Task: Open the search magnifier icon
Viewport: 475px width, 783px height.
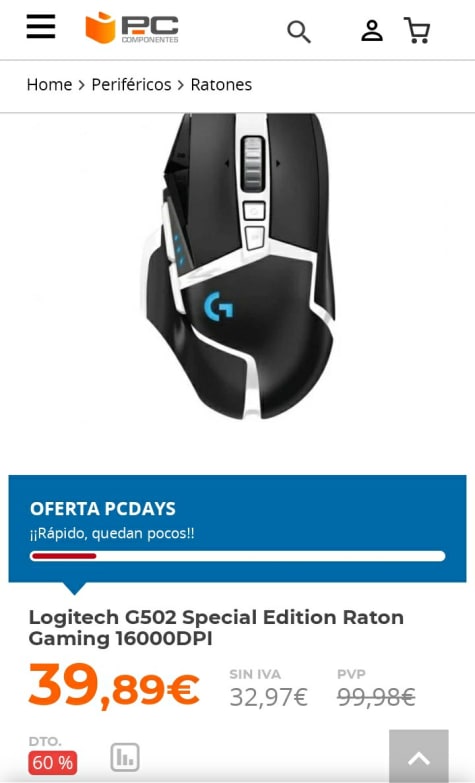Action: (x=299, y=32)
